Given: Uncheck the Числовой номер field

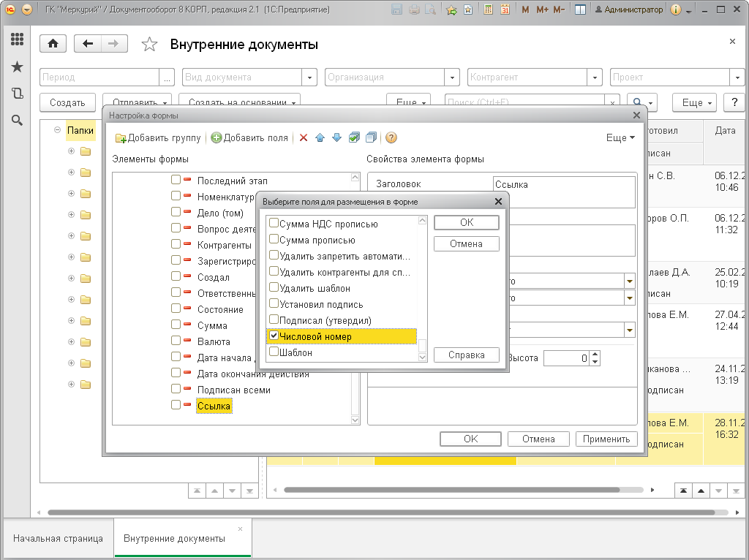Looking at the screenshot, I should [x=274, y=336].
